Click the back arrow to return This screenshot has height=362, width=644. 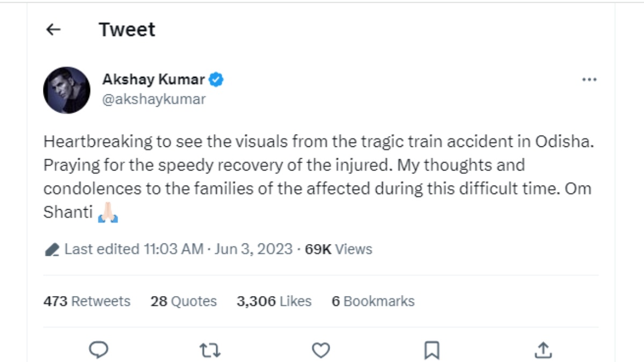click(52, 29)
